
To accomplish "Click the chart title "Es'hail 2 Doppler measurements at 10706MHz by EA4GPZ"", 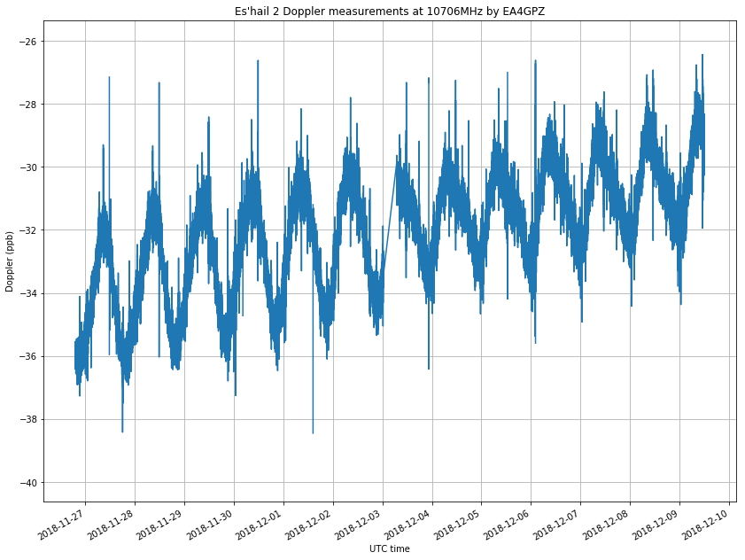I will click(390, 11).
